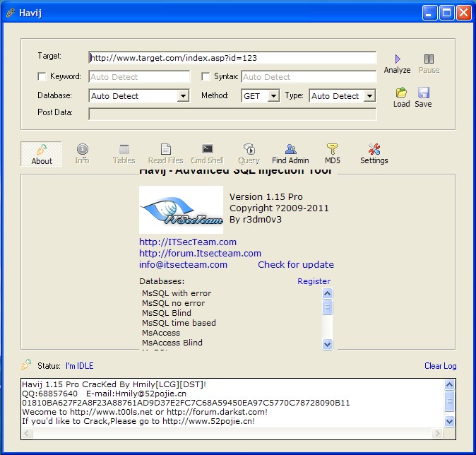Viewport: 476px width, 455px height.
Task: Select 'MsSQL no error' entry
Action: pyautogui.click(x=173, y=303)
